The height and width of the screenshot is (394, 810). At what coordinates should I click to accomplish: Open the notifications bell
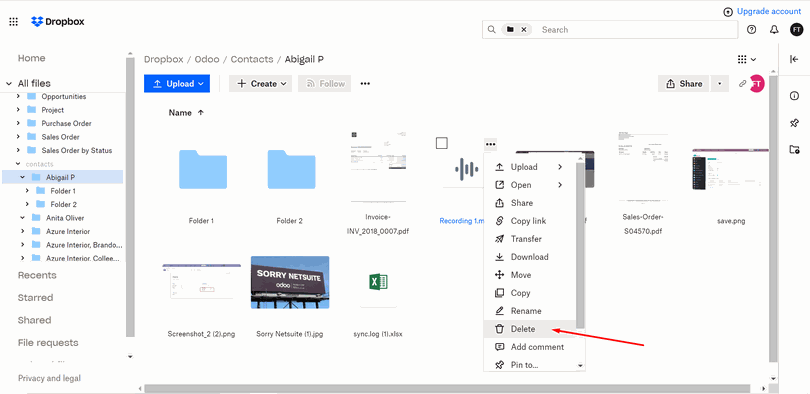coord(774,29)
